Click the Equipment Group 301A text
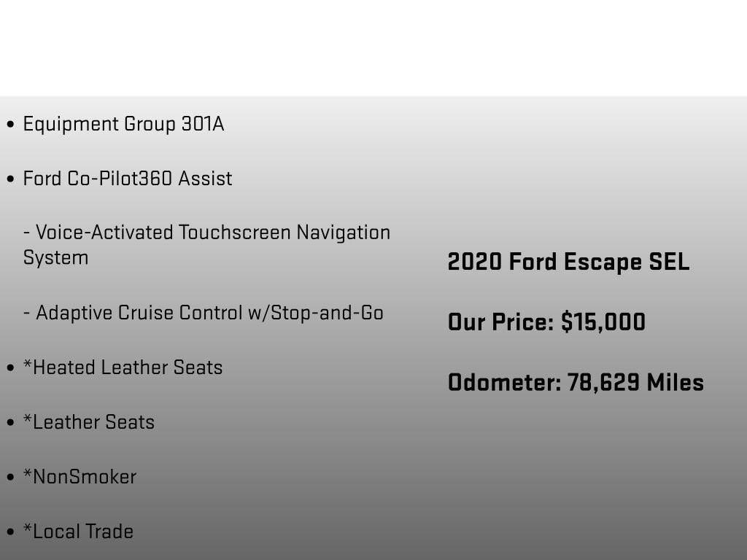Viewport: 747px width, 560px height. [x=123, y=124]
